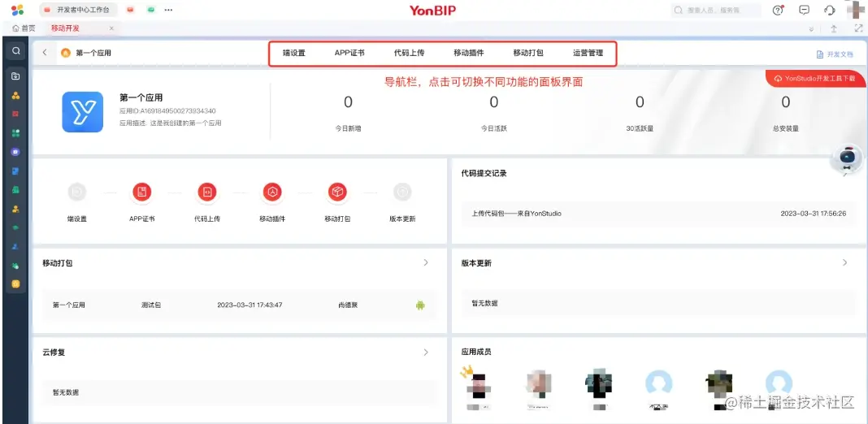
Task: Click the help question mark icon
Action: click(x=779, y=10)
